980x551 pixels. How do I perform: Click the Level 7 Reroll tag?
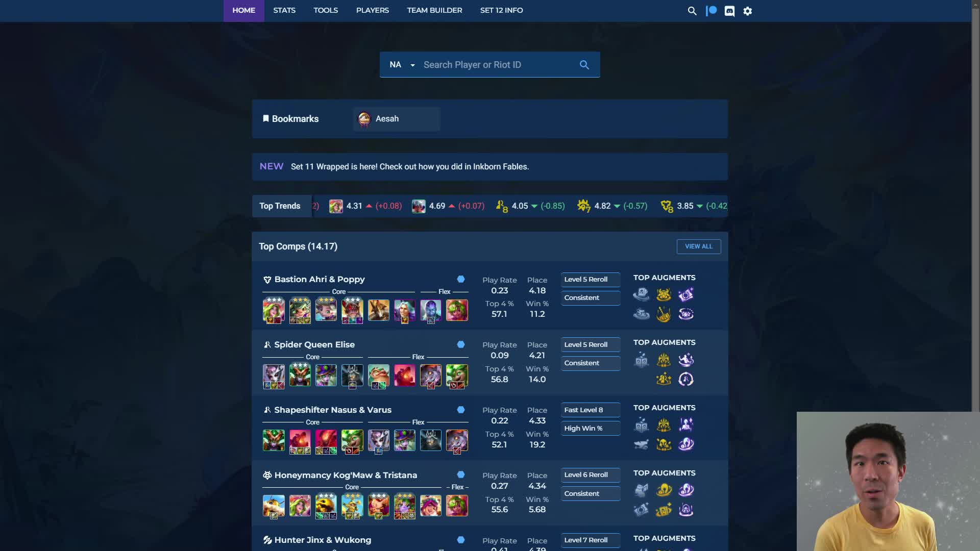click(591, 540)
